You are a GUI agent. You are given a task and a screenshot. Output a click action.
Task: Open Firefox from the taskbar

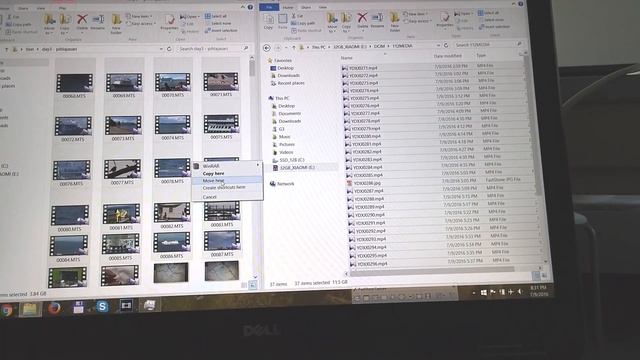coord(54,308)
